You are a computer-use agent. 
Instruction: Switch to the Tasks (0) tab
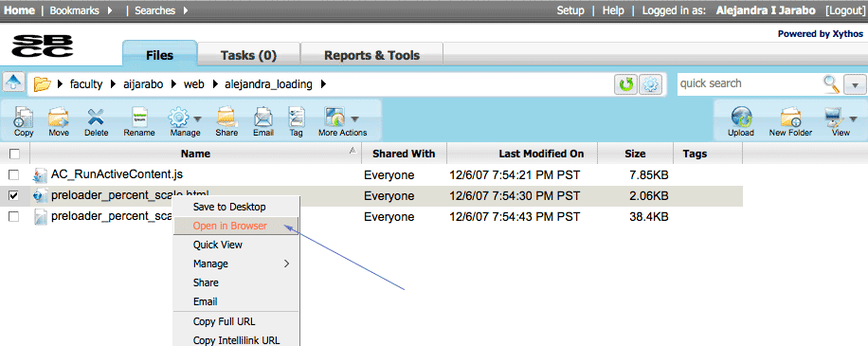point(248,55)
